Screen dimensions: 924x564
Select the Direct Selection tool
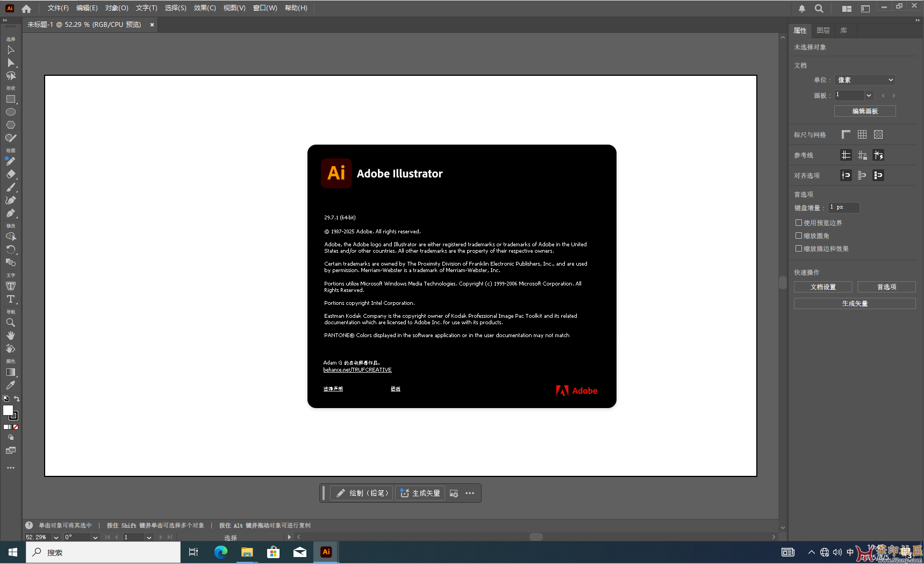[11, 63]
